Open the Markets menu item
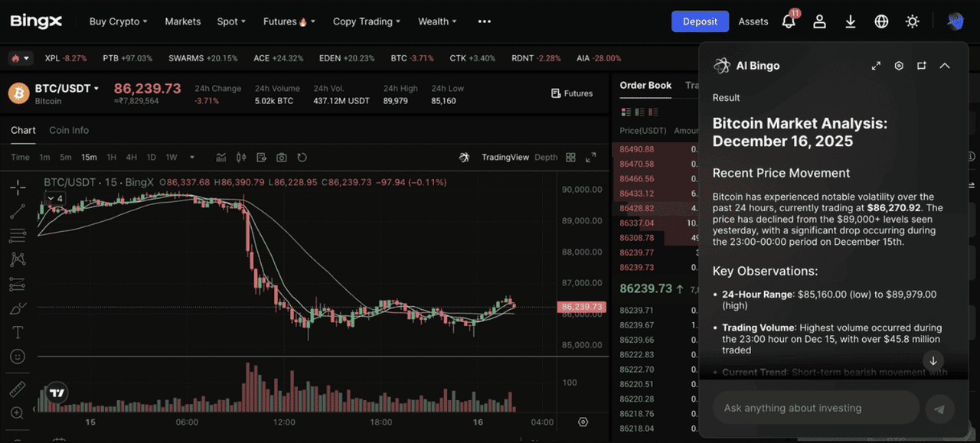Screen dimensions: 980x443 [183, 21]
